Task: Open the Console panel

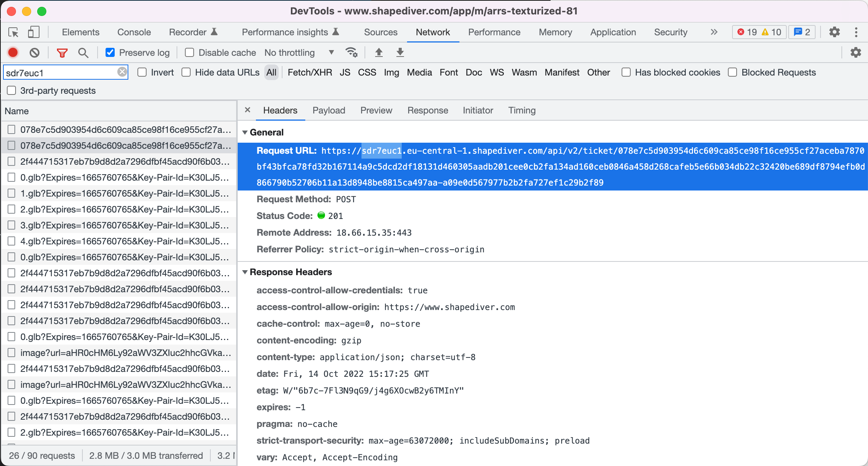Action: [x=134, y=32]
